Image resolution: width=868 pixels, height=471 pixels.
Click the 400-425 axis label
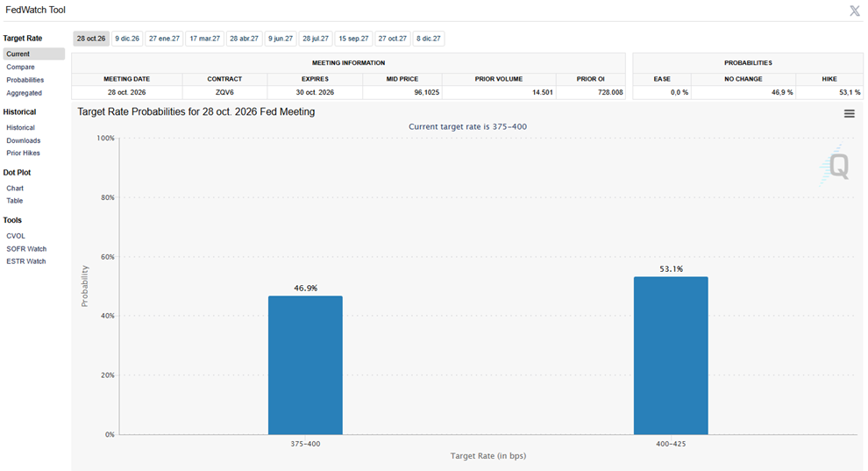coord(671,444)
